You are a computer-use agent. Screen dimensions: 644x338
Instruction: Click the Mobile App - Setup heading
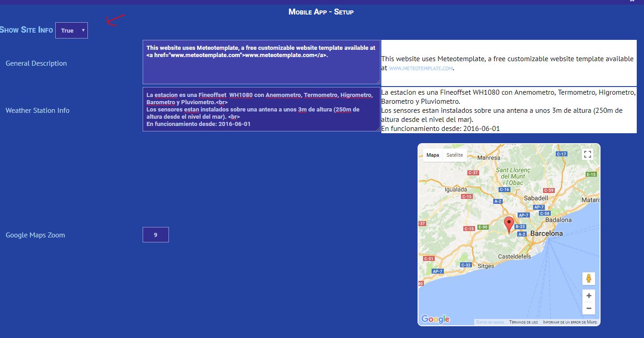click(321, 12)
